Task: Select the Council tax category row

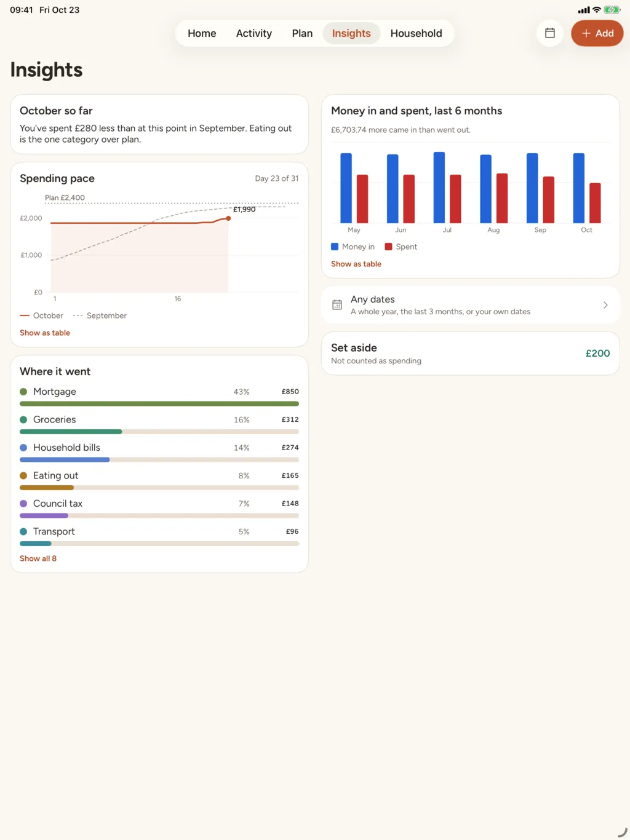Action: pyautogui.click(x=159, y=509)
